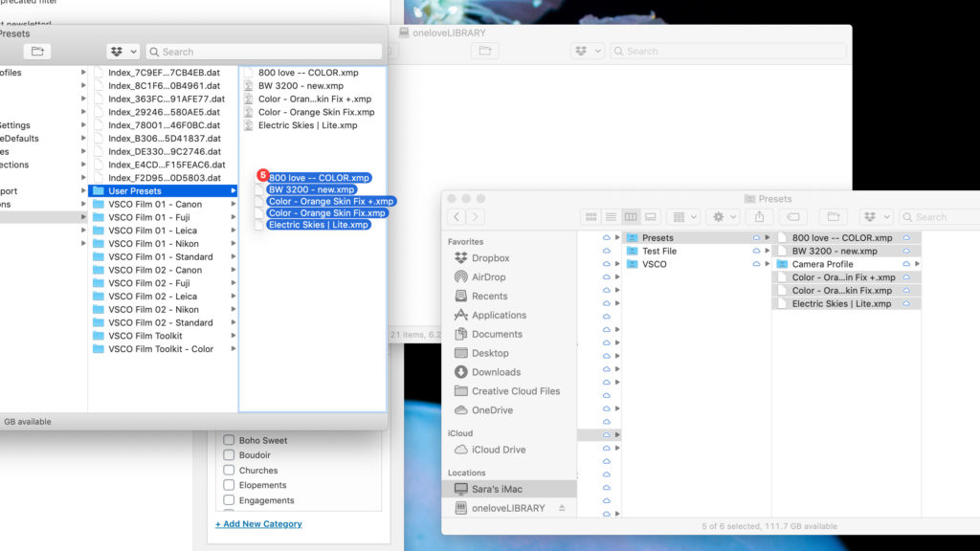Open the Action gear dropdown in Presets window
The height and width of the screenshot is (551, 980).
coord(722,217)
